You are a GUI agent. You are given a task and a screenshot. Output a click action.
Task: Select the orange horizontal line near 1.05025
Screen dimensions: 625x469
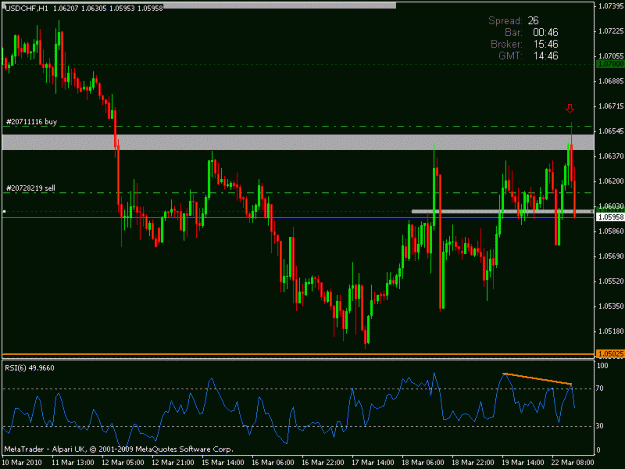[298, 354]
